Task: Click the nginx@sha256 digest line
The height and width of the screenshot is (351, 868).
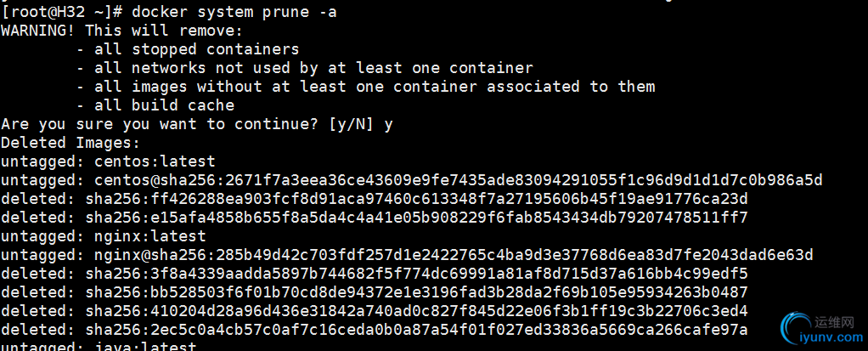Action: click(407, 255)
